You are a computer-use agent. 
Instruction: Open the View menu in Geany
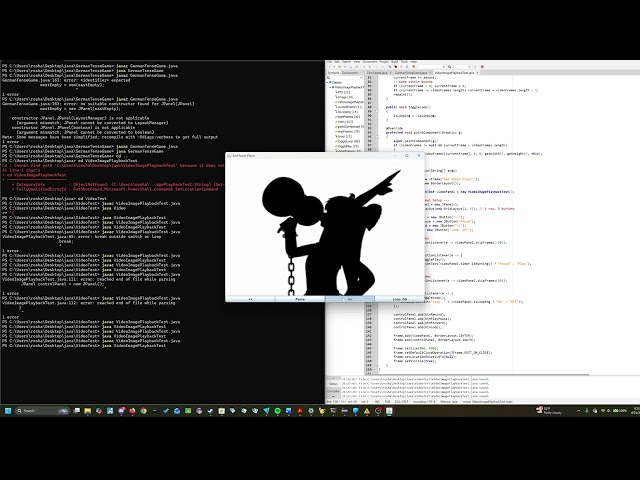(x=357, y=62)
